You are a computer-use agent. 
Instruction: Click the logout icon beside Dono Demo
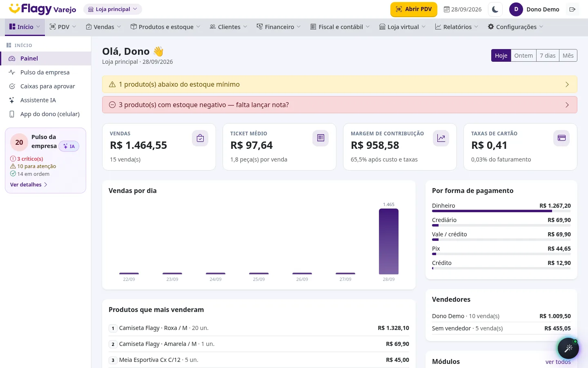click(572, 9)
